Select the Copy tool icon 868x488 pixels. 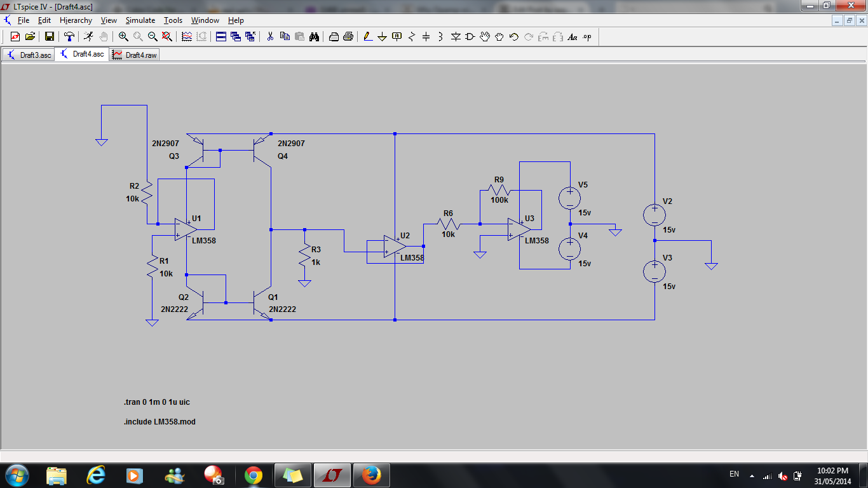(x=285, y=37)
